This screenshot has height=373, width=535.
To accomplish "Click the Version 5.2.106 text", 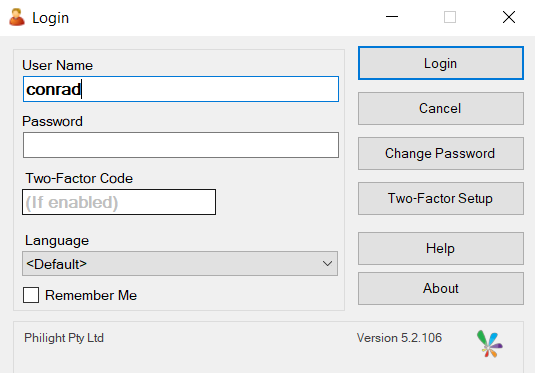I will click(399, 338).
